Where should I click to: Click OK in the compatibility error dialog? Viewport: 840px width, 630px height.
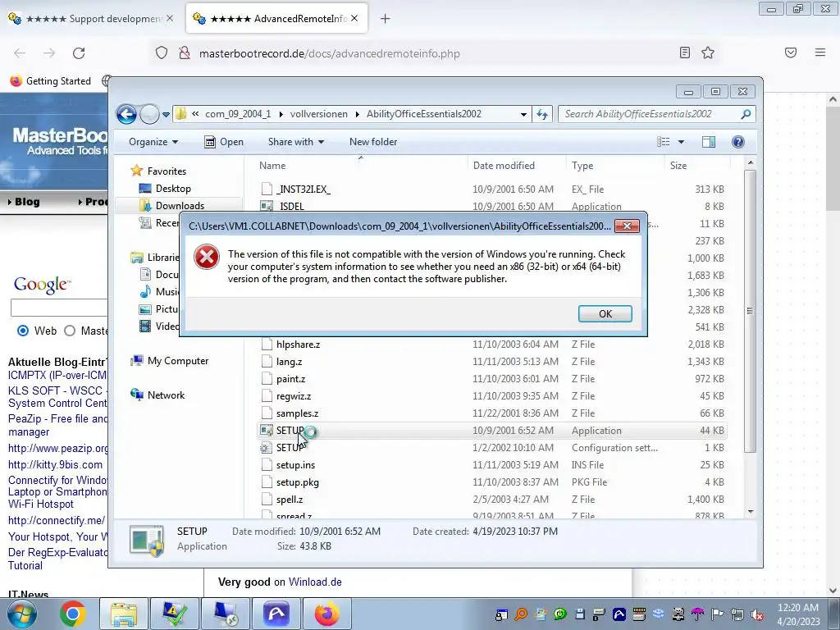605,314
